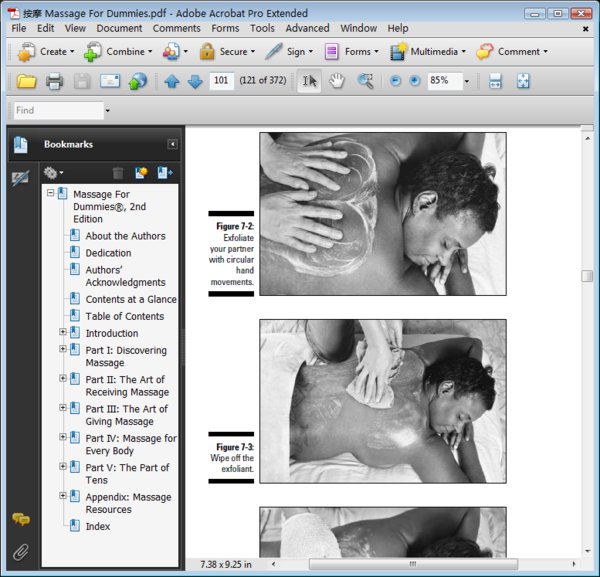The width and height of the screenshot is (600, 577).
Task: Open the Attachments paperclip panel
Action: coord(21,552)
